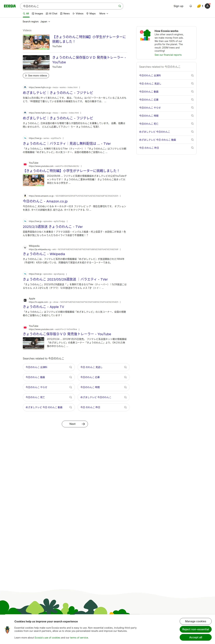Play top video thumbnail DVD 発売後トレーラー
Screen dimensions: 215x644
tap(36, 63)
